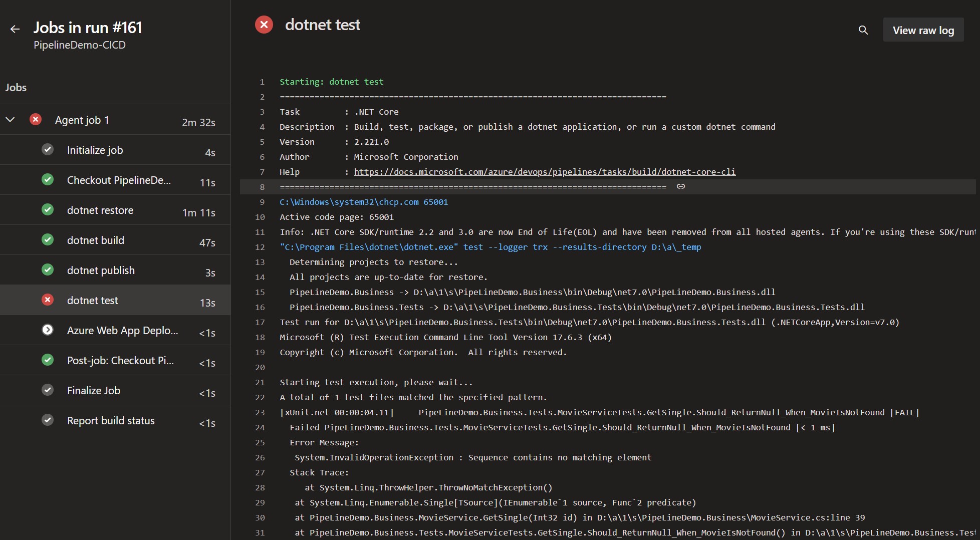The height and width of the screenshot is (540, 980).
Task: Click the link anchor icon on line 8
Action: coord(681,186)
